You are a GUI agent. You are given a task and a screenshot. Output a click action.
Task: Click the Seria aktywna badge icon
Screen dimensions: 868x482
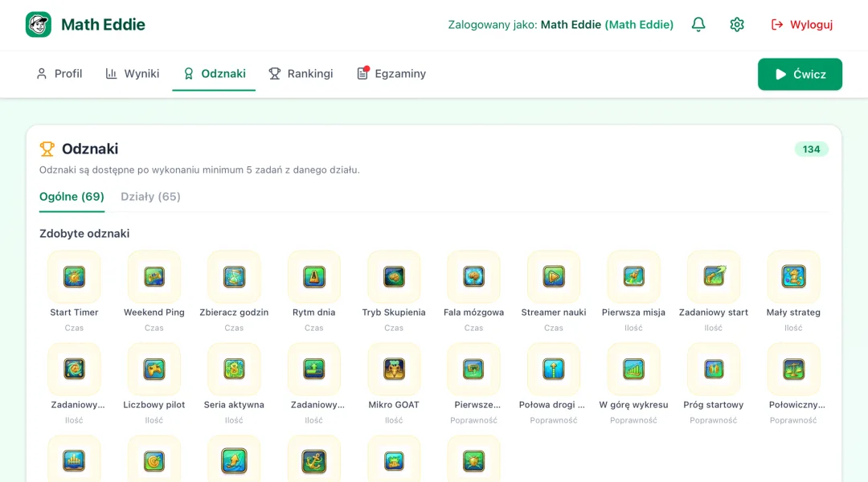tap(234, 369)
